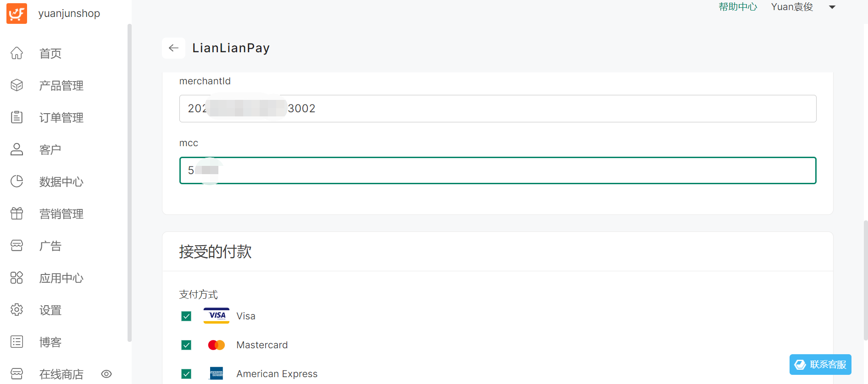This screenshot has height=384, width=868.
Task: Click the marketing gift icon
Action: click(17, 214)
